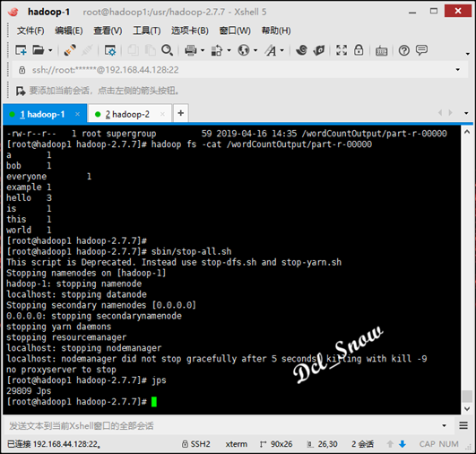This screenshot has width=476, height=454.
Task: Click the Reconnect toolbar icon
Action: [70, 50]
